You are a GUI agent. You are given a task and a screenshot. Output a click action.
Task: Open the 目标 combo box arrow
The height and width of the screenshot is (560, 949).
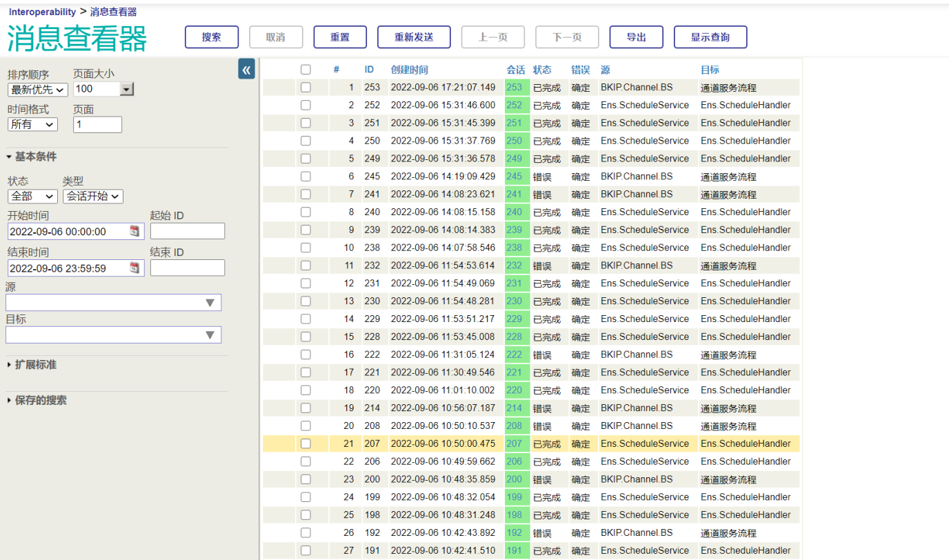tap(210, 335)
